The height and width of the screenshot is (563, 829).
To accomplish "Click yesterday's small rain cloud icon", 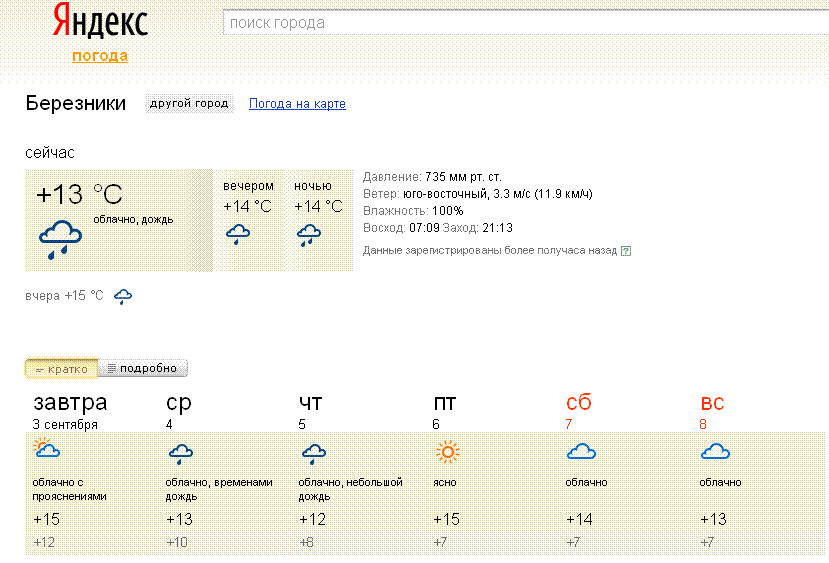I will [123, 296].
